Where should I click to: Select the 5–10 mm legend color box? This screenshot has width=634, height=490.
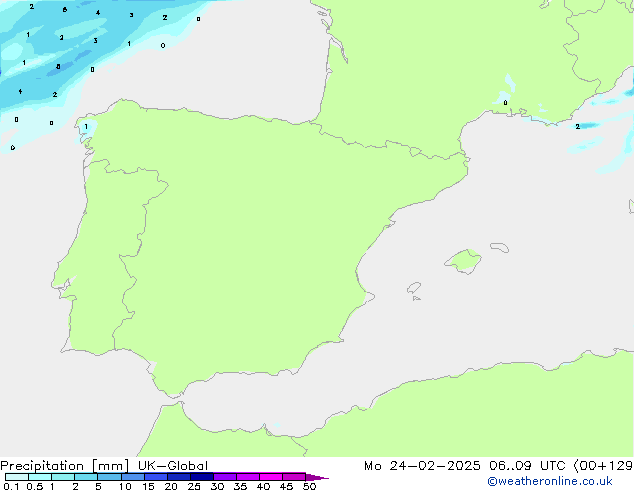pyautogui.click(x=109, y=477)
